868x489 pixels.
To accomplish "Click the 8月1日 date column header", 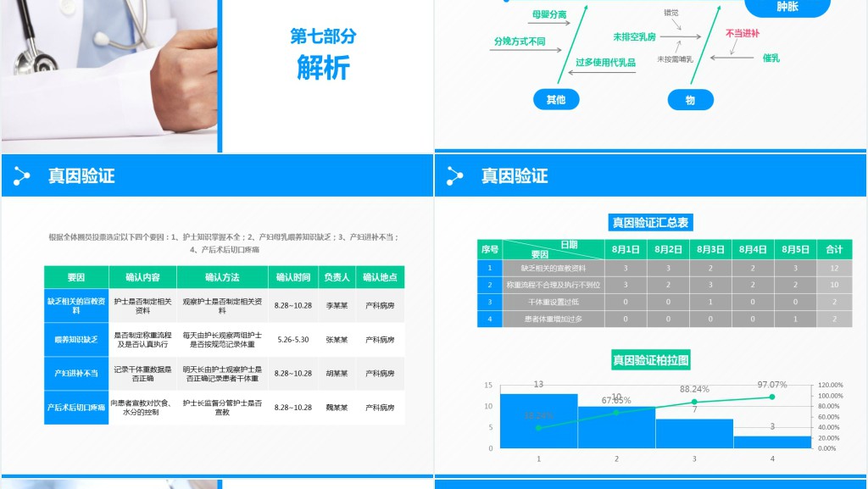I will [626, 249].
